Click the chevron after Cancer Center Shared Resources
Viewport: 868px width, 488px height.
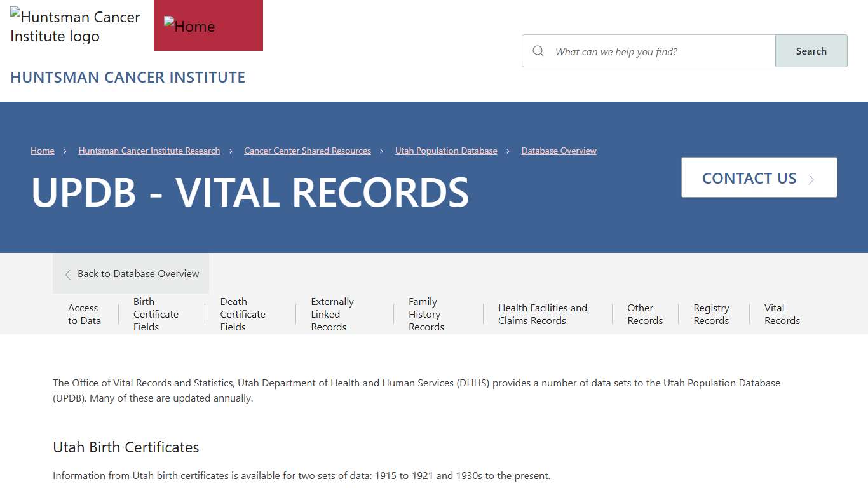click(381, 151)
